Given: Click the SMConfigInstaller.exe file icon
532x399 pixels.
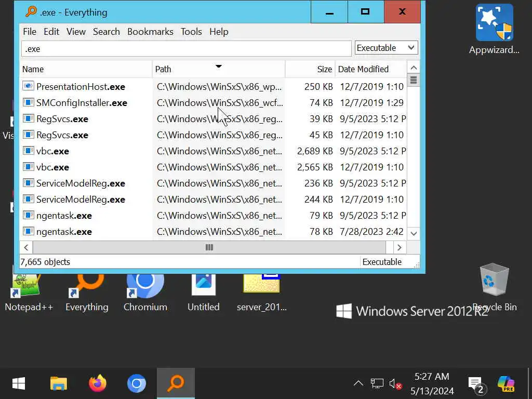Looking at the screenshot, I should click(x=28, y=102).
